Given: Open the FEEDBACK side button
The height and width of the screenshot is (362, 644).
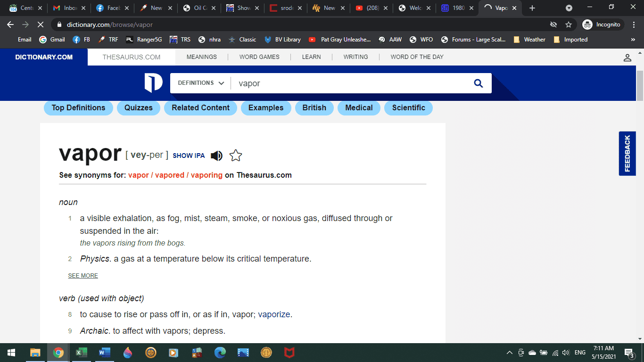Looking at the screenshot, I should [x=627, y=154].
